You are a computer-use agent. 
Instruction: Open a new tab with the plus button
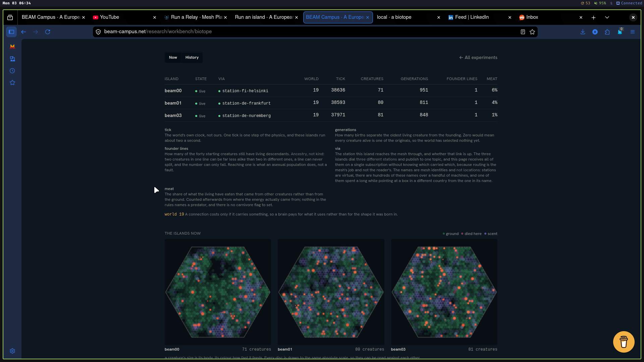click(x=593, y=17)
